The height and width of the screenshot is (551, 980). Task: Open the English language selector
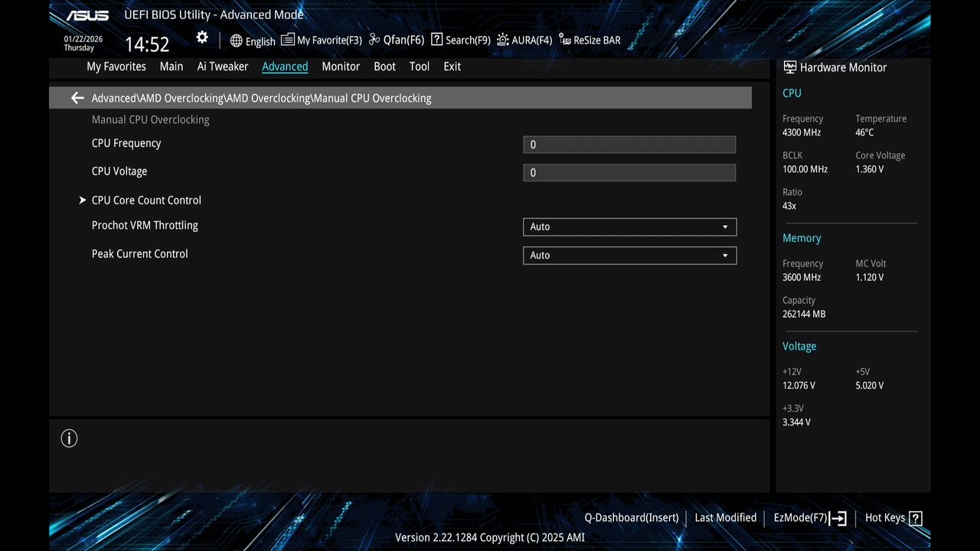point(252,41)
